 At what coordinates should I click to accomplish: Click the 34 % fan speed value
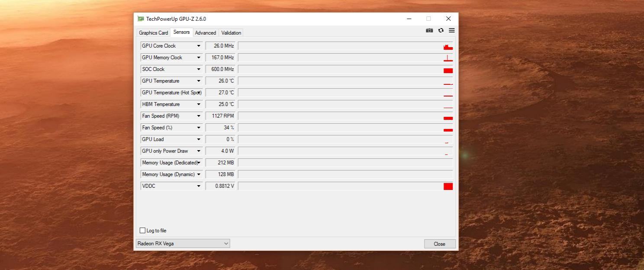pos(220,128)
